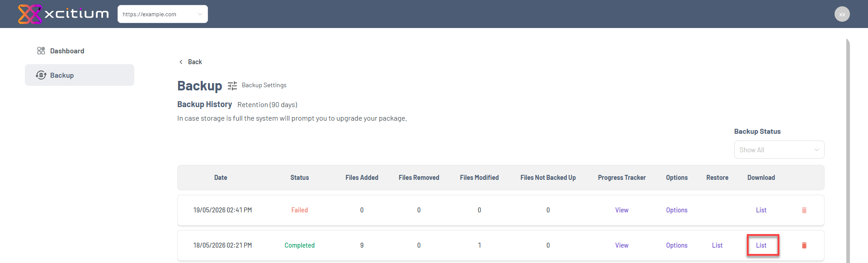Open Backup Settings link
Viewport: 868px width, 263px height.
tap(264, 85)
